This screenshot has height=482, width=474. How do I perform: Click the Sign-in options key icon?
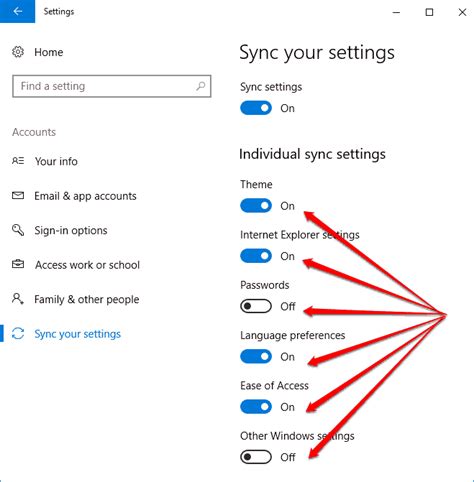pos(18,230)
